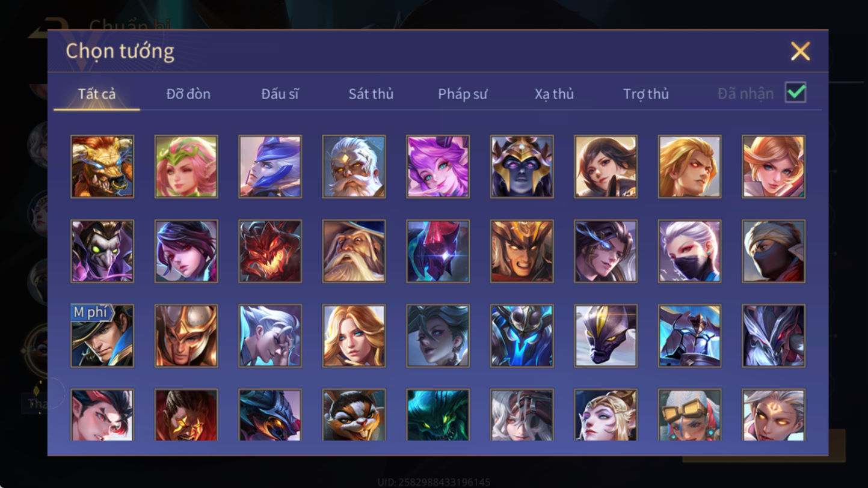Switch to the 'Trợ thủ' tab
The height and width of the screenshot is (488, 868).
(646, 94)
